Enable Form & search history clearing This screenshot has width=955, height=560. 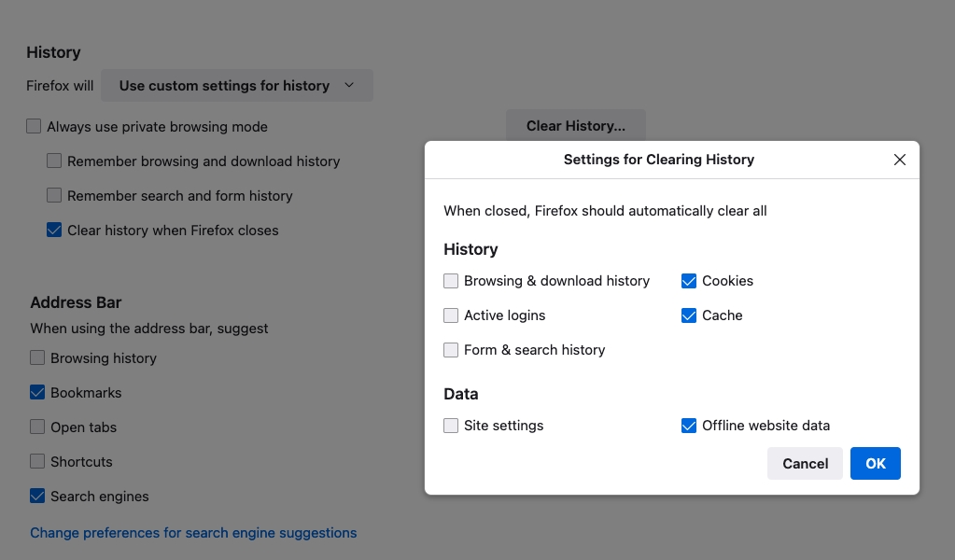pos(452,350)
